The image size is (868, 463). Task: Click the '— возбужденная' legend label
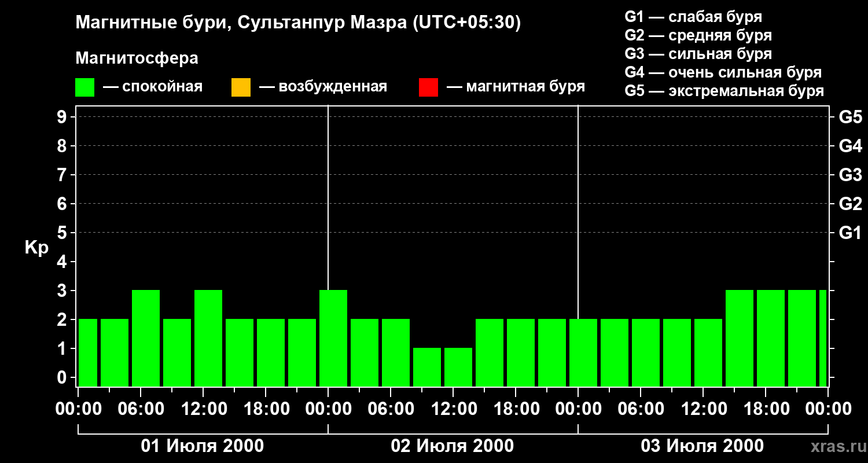pyautogui.click(x=323, y=87)
